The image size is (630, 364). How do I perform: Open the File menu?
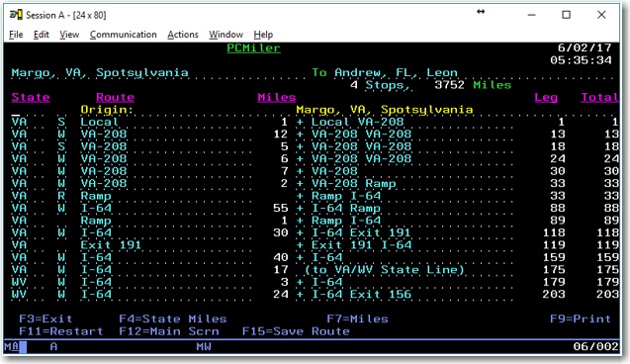pyautogui.click(x=16, y=35)
